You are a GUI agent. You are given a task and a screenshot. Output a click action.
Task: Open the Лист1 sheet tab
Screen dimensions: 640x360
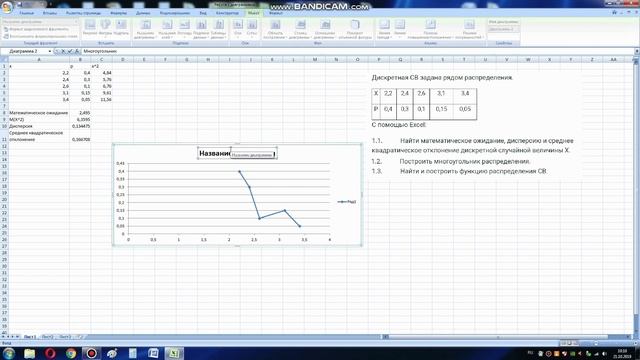pyautogui.click(x=29, y=337)
